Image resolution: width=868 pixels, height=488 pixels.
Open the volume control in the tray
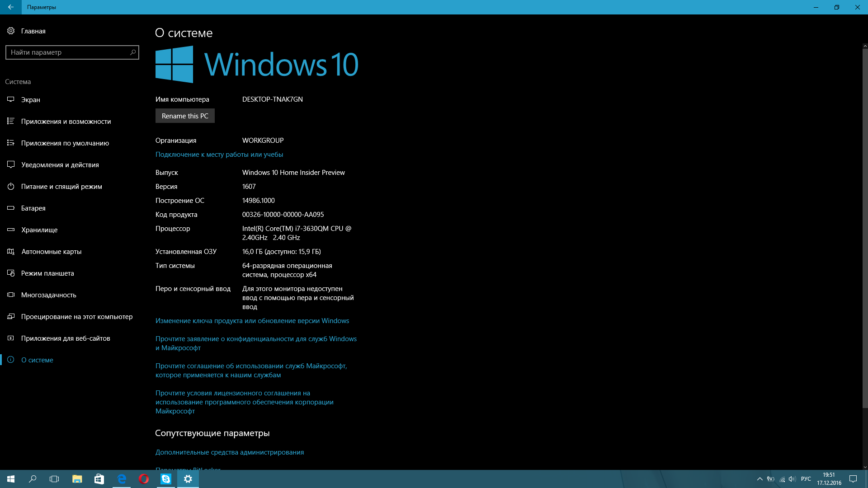[x=792, y=479]
